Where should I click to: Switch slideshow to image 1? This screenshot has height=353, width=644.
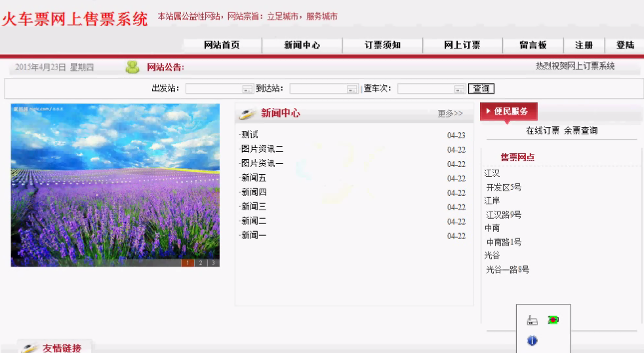(x=188, y=263)
